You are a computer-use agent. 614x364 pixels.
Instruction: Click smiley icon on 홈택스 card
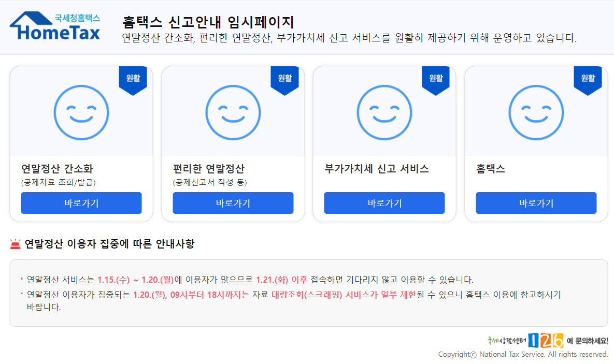[536, 112]
